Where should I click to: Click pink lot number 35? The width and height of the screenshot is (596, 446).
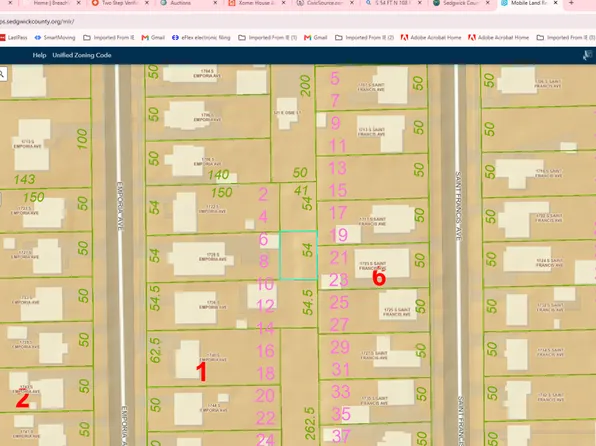(341, 414)
